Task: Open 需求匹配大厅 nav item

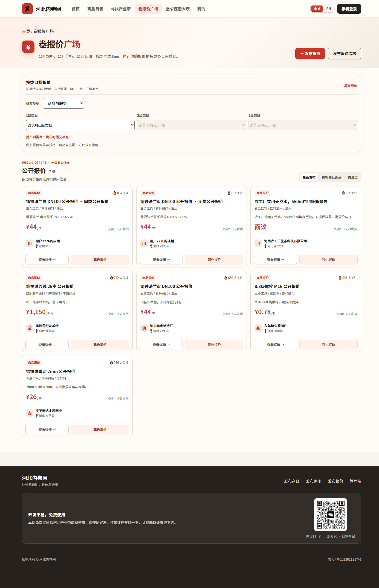Action: coord(178,9)
